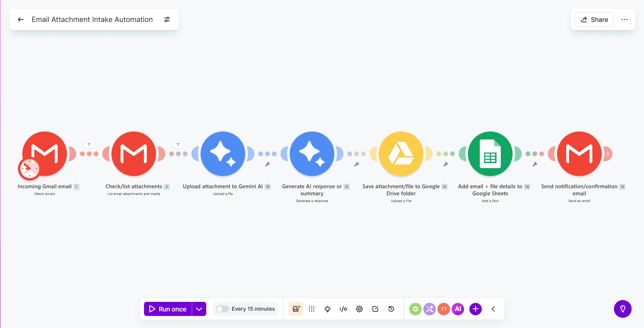Viewport: 644px width, 328px height.
Task: Open the Generate AI response module
Action: pyautogui.click(x=312, y=154)
